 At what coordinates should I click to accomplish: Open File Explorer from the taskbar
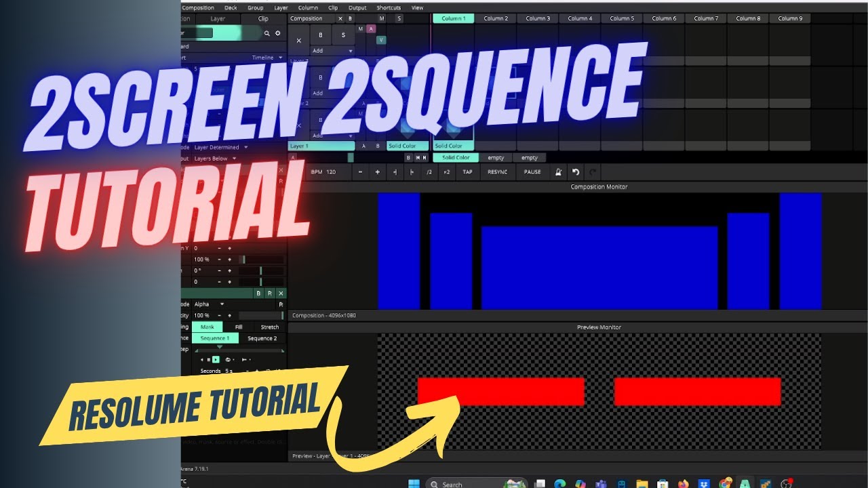[642, 483]
